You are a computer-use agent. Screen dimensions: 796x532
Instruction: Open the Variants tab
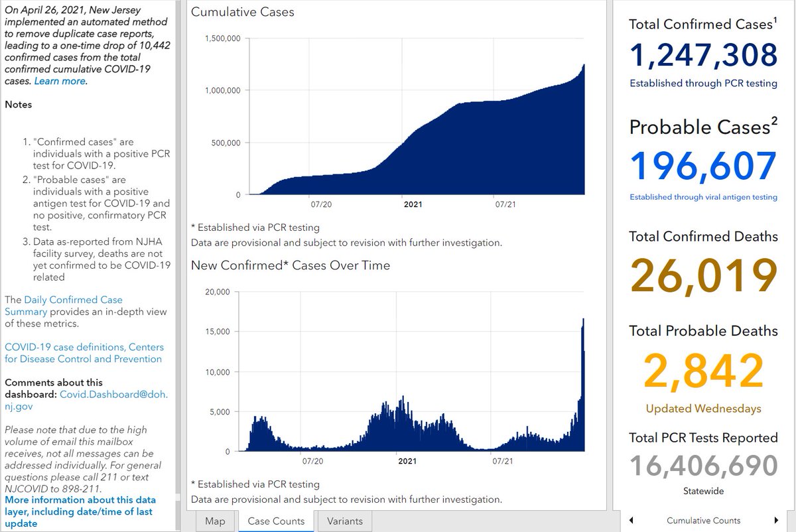pos(345,521)
